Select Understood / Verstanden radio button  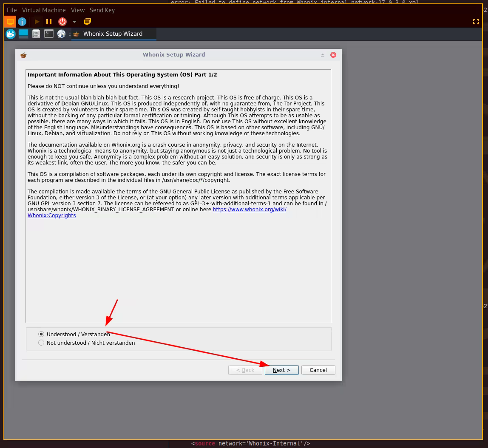click(41, 334)
